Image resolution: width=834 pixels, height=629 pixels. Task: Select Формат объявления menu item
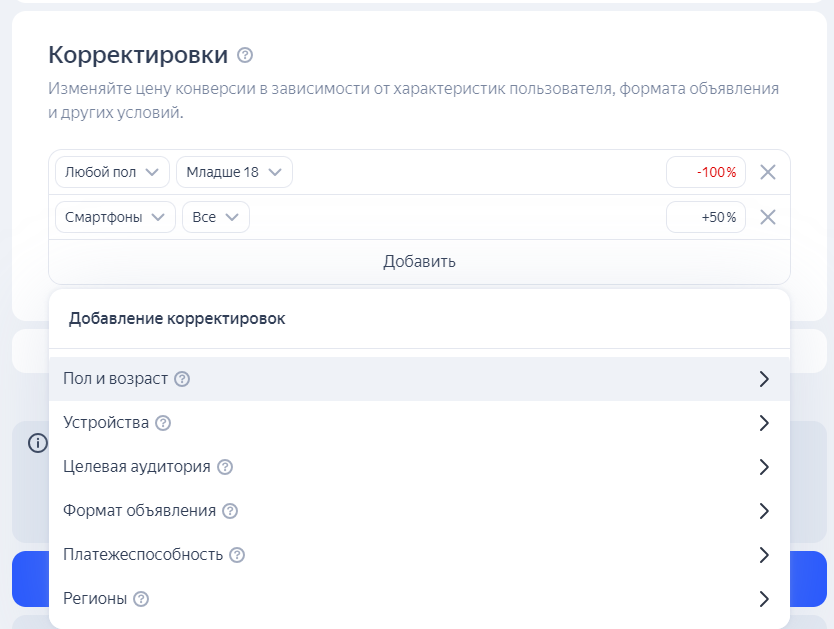click(419, 511)
